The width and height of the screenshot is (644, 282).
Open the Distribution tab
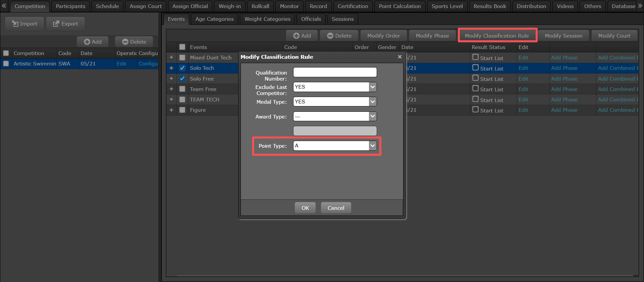[x=531, y=6]
